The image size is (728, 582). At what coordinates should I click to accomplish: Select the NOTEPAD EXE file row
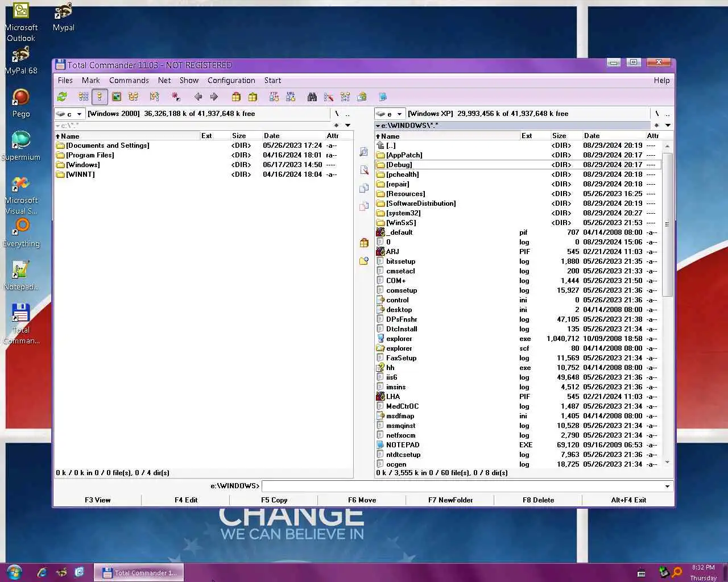click(x=518, y=445)
